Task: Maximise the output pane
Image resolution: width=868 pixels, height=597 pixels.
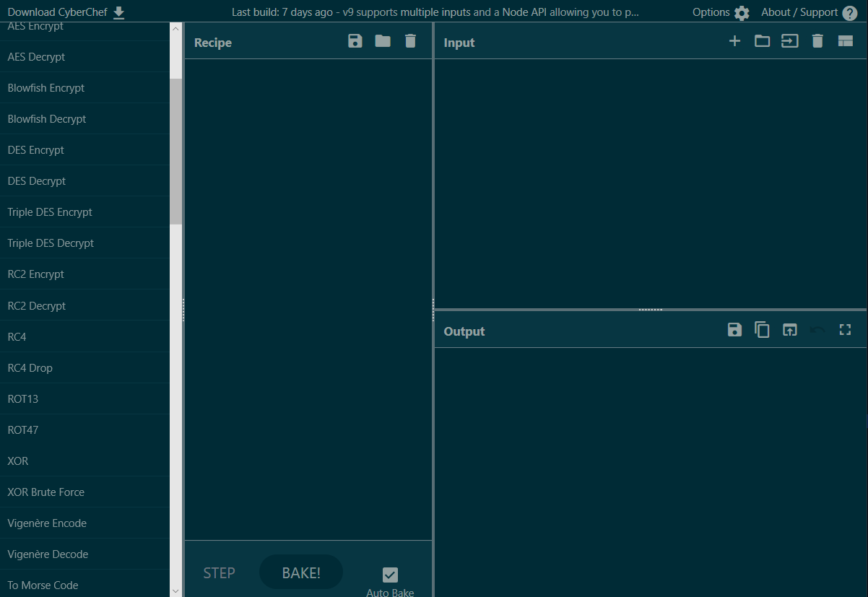Action: click(846, 330)
